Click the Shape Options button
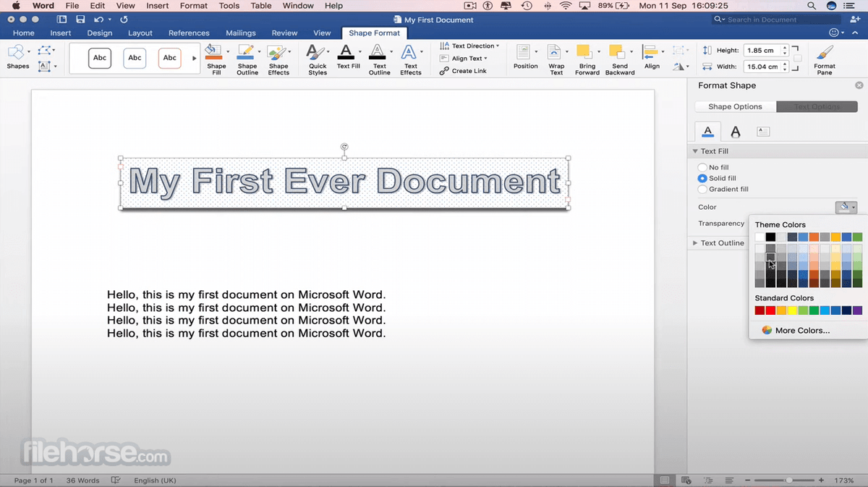The height and width of the screenshot is (487, 868). (735, 106)
